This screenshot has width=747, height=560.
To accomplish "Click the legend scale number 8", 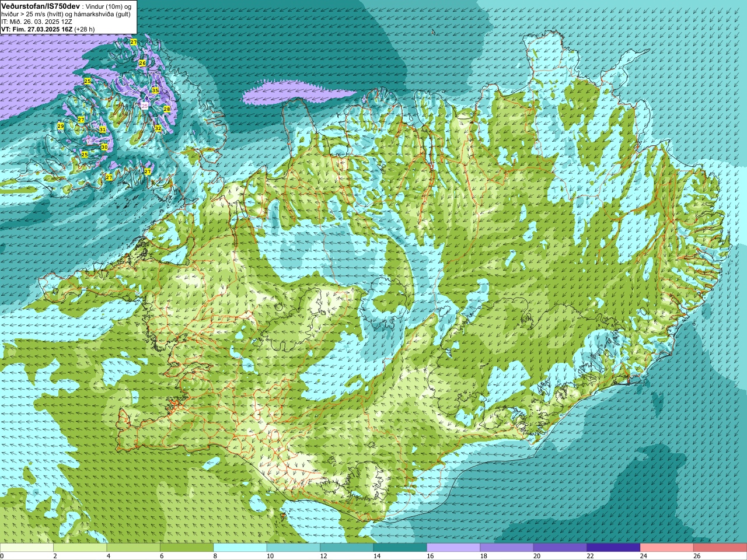I will point(215,556).
